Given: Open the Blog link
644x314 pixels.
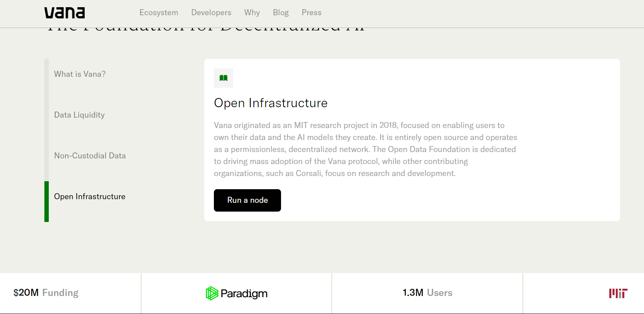Looking at the screenshot, I should point(281,12).
